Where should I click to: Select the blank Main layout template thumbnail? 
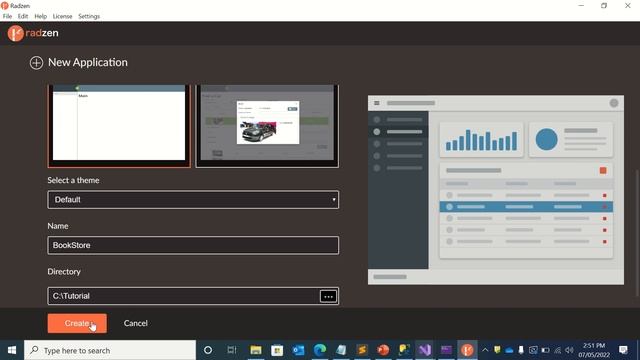[119, 126]
